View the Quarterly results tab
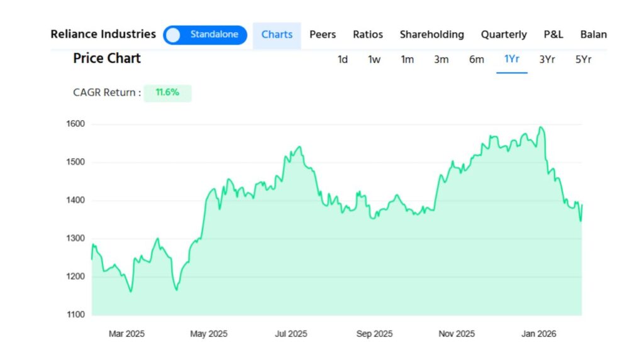644x362 pixels. (x=504, y=35)
